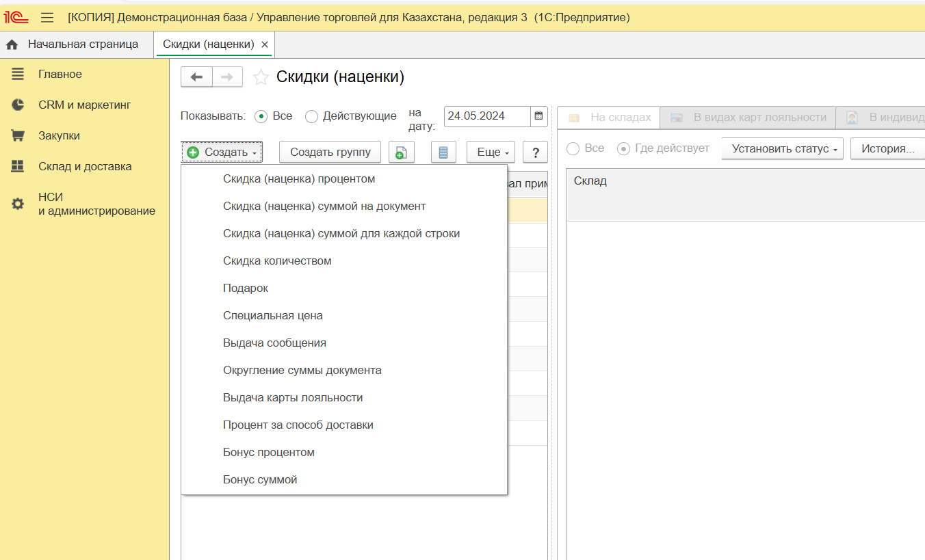Select the Где действует radio button
Viewport: 925px width, 560px height.
pyautogui.click(x=623, y=148)
